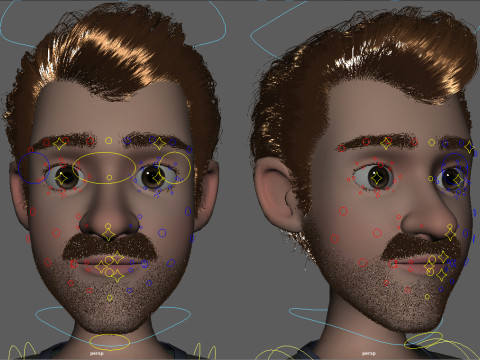480x360 pixels.
Task: Select yellow star above upper lip in front view
Action: 117,258
